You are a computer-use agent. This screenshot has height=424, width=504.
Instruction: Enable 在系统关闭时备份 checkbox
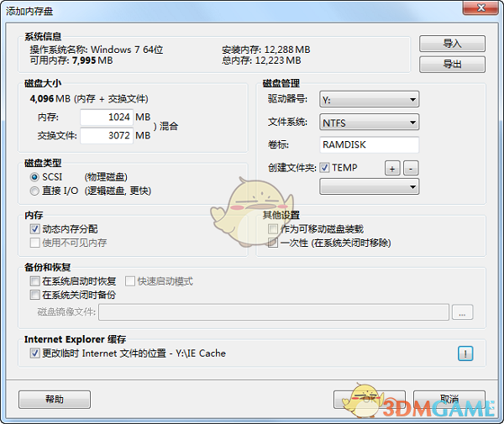point(34,295)
